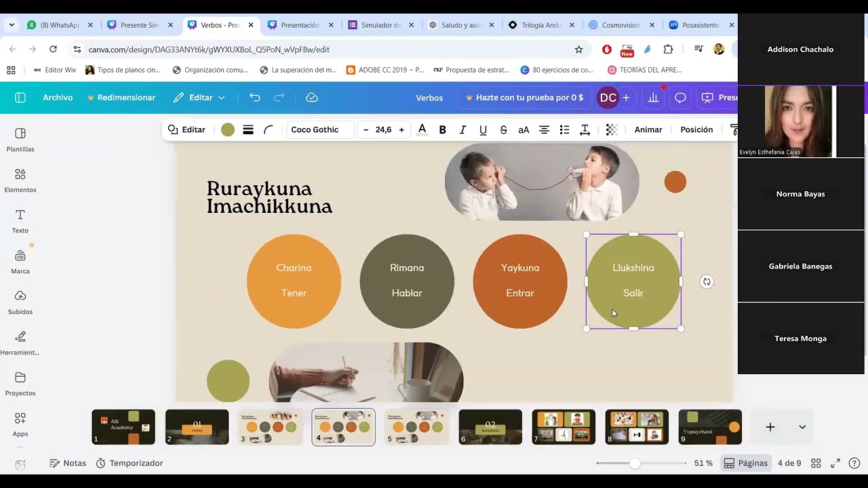The width and height of the screenshot is (868, 488).
Task: Open the Notas panel
Action: (68, 463)
